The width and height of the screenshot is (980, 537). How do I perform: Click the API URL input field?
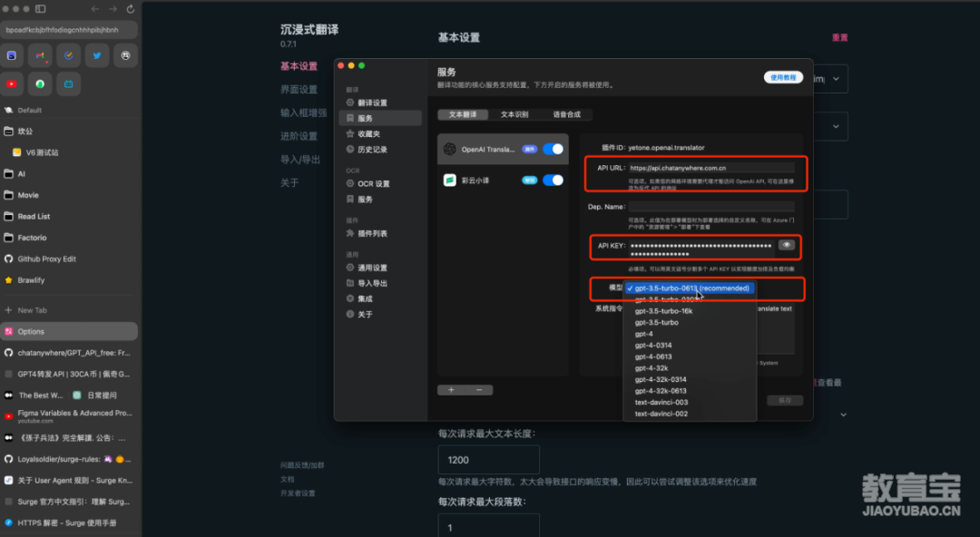[711, 168]
